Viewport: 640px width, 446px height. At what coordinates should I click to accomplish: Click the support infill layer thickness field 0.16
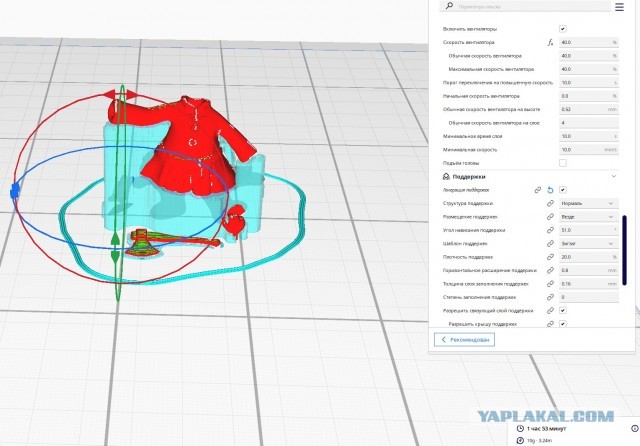tap(589, 284)
